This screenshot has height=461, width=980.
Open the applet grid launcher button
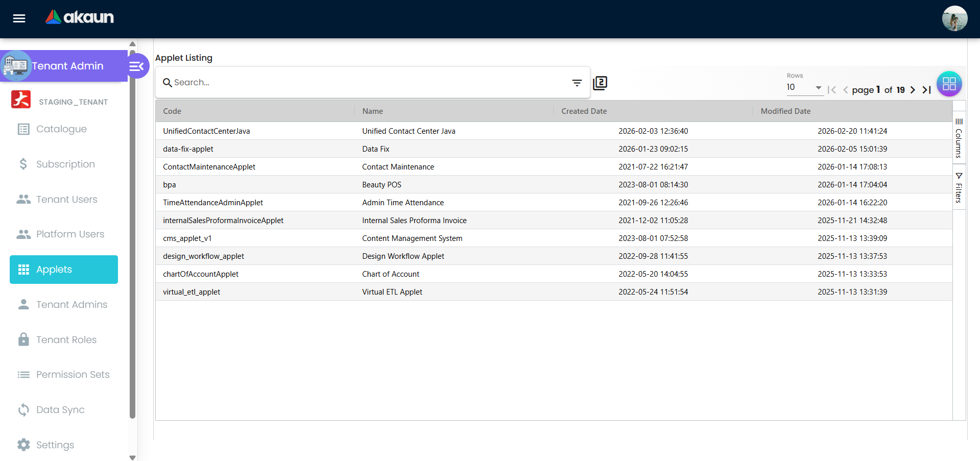pyautogui.click(x=949, y=84)
